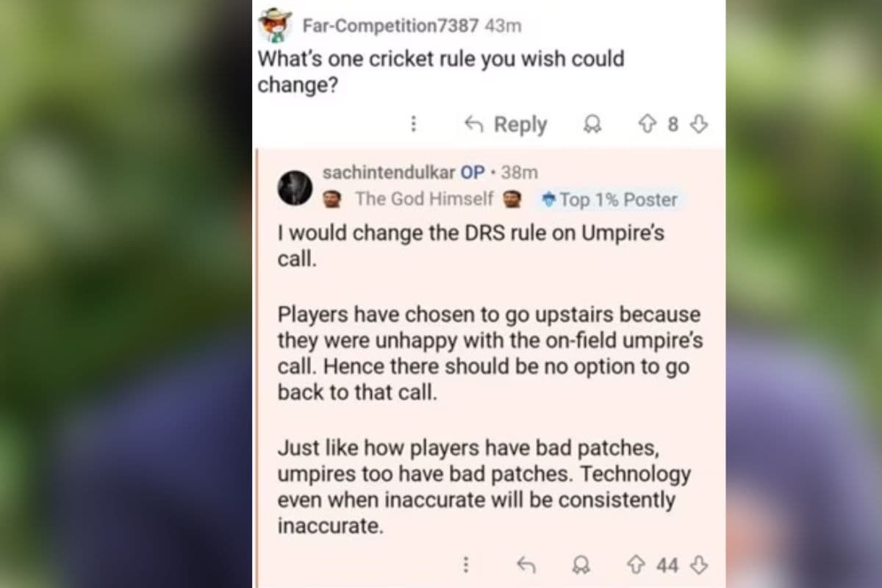Select the 'The God Himself' flair
Screen dimensions: 882x588
[423, 199]
